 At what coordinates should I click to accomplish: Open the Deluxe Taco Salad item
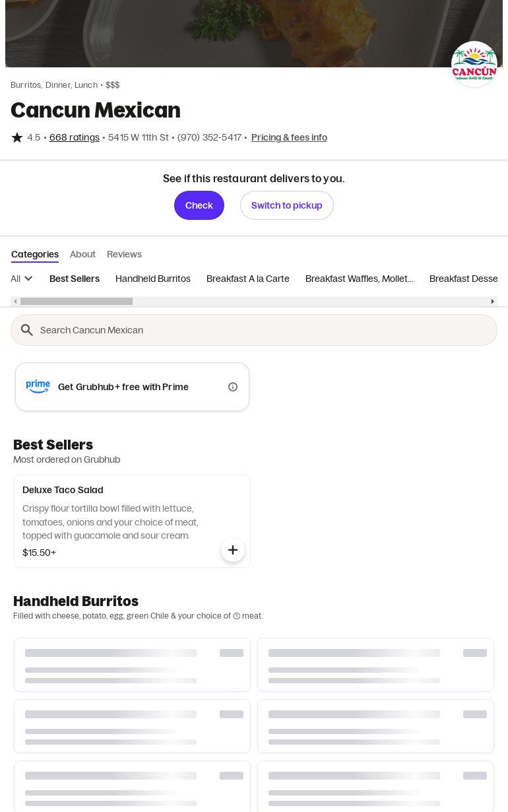132,521
